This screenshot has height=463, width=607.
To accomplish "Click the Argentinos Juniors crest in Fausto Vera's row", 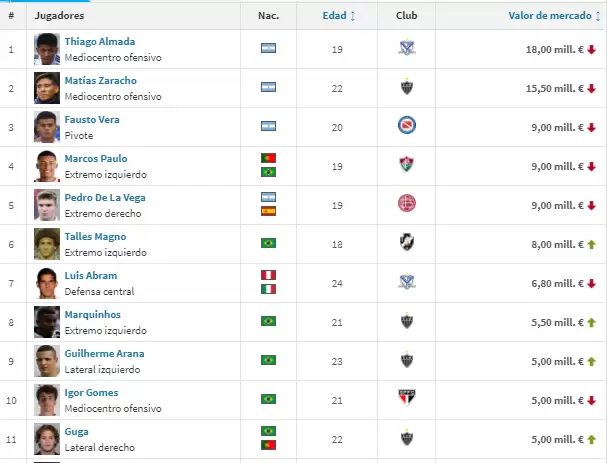I will point(407,127).
